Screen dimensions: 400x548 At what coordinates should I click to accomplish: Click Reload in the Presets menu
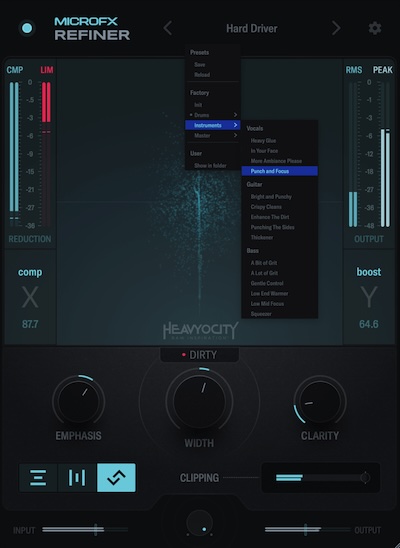click(x=202, y=75)
